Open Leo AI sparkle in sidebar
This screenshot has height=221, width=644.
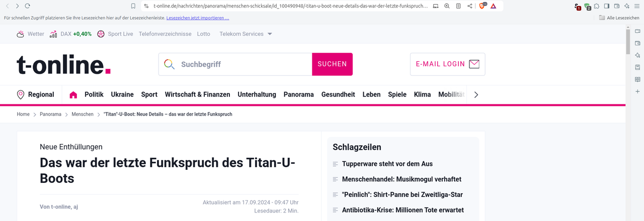[637, 55]
